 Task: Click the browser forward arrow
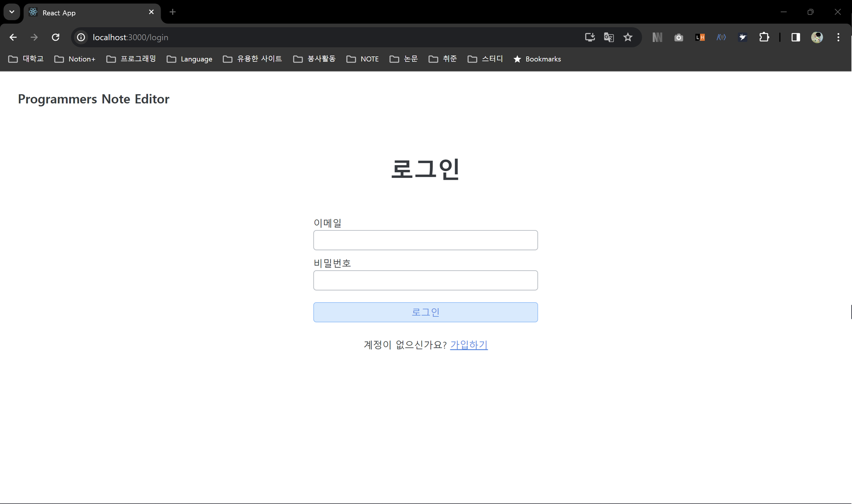click(34, 37)
